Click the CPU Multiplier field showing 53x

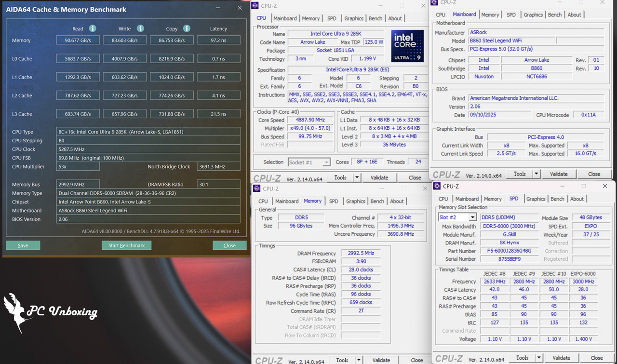point(78,166)
